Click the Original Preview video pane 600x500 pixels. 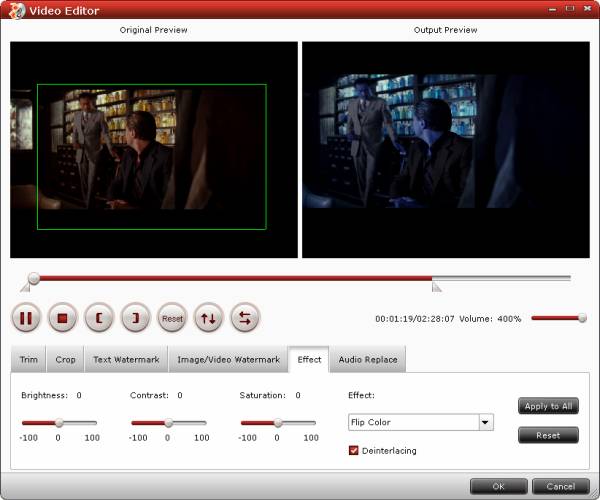pyautogui.click(x=154, y=150)
